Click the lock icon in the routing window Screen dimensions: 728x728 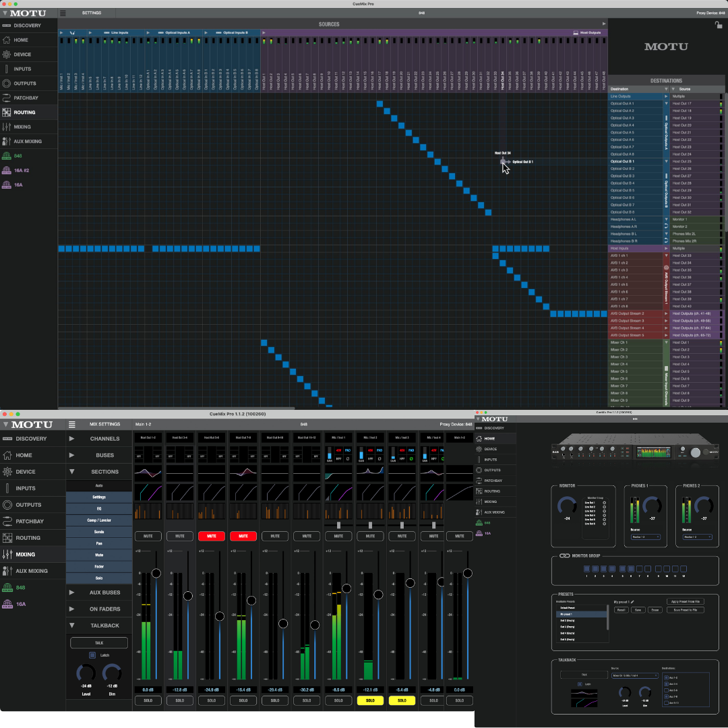(x=719, y=25)
